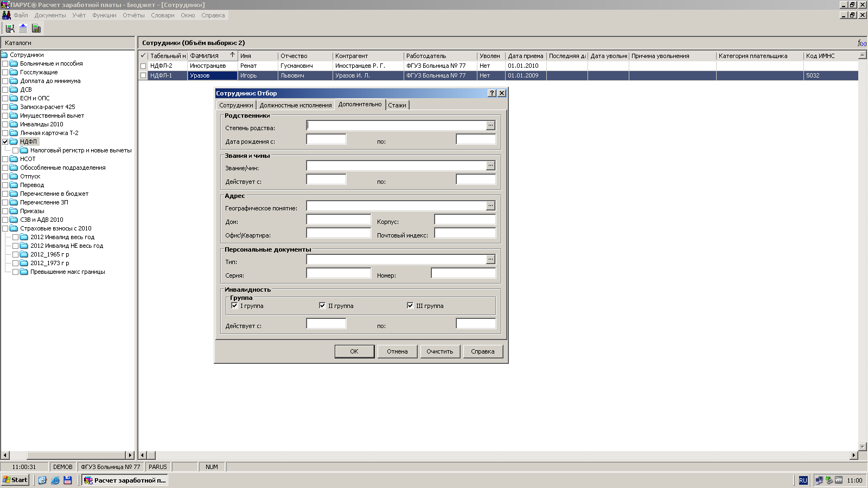Click the folder icon of Отпуск catalog
Screen dimensions: 868x488
coord(14,176)
